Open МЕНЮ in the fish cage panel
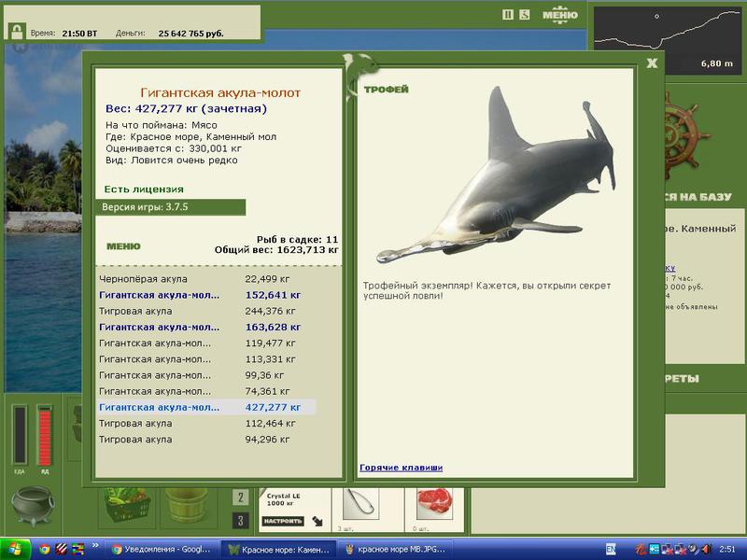Screen dimensions: 747x560 pos(123,246)
